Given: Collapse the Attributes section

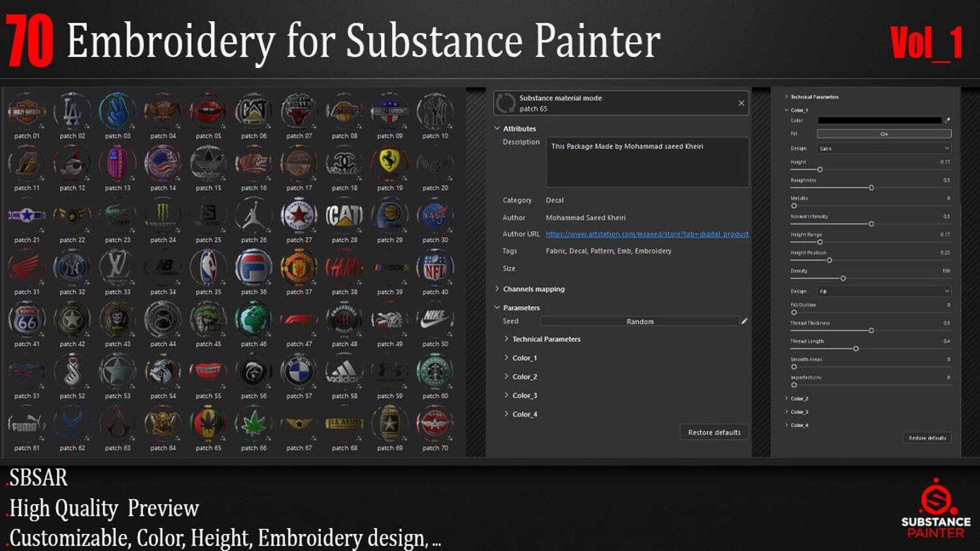Looking at the screenshot, I should (x=497, y=129).
